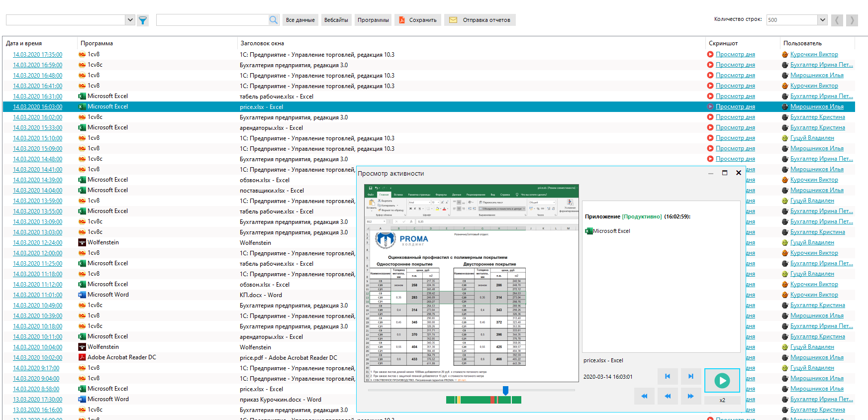Click user avatar of Гуцуй Владилен, 15:10:00 row
868x420 pixels.
click(x=785, y=138)
